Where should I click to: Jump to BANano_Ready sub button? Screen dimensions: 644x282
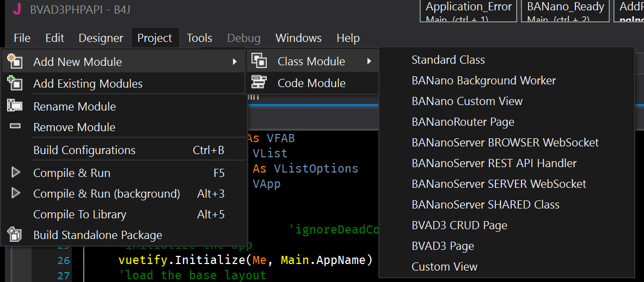566,11
